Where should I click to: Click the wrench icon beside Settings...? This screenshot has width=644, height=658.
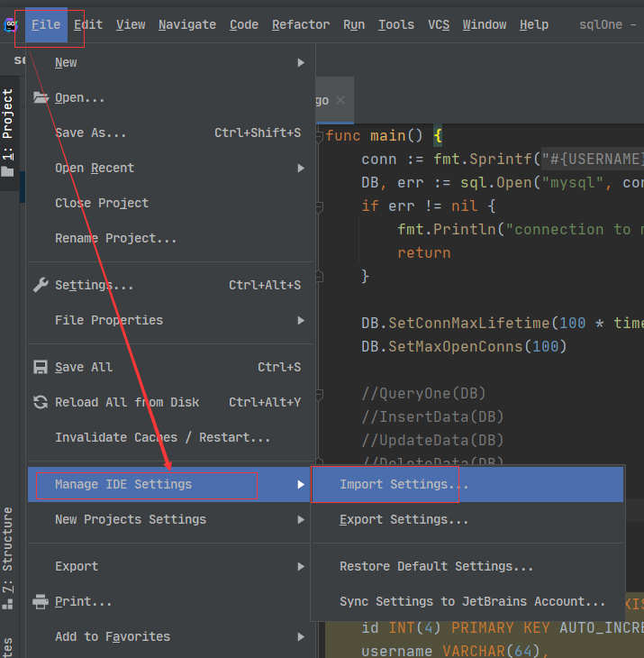41,285
